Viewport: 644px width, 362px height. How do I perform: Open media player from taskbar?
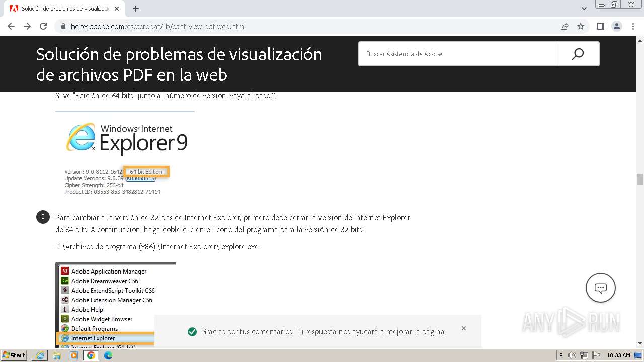[x=74, y=355]
